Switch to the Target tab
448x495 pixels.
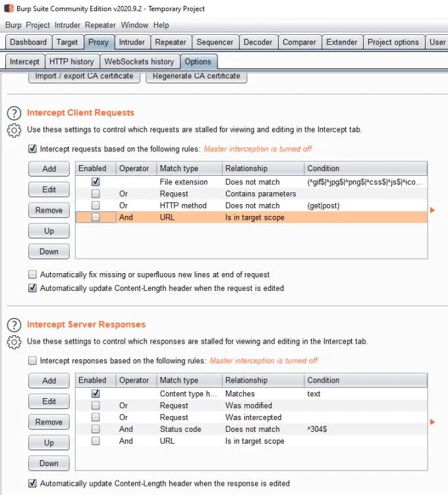(67, 42)
